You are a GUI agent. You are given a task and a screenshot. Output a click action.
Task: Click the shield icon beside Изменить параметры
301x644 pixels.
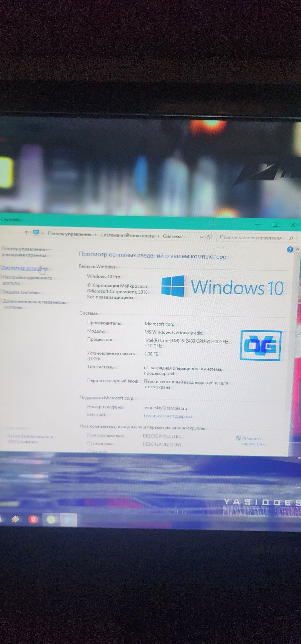tap(238, 438)
